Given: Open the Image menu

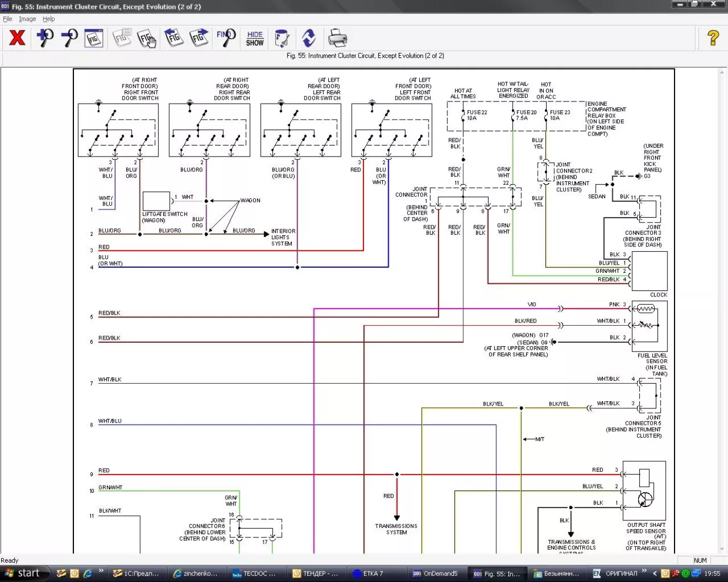Looking at the screenshot, I should pos(28,19).
